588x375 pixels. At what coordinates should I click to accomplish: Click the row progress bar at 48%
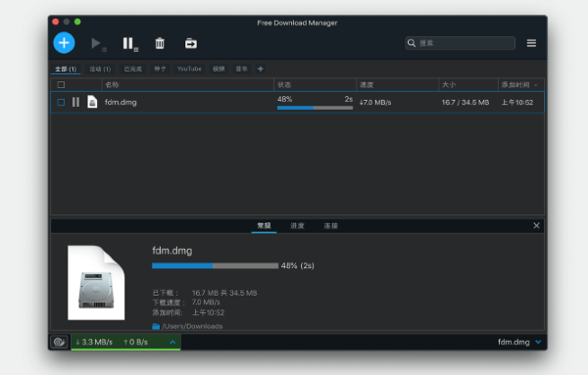[315, 108]
